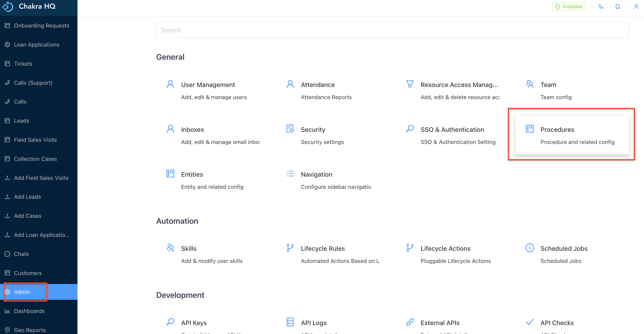Open SSO & Authentication settings
Screen dimensions: 644x334
coord(452,135)
